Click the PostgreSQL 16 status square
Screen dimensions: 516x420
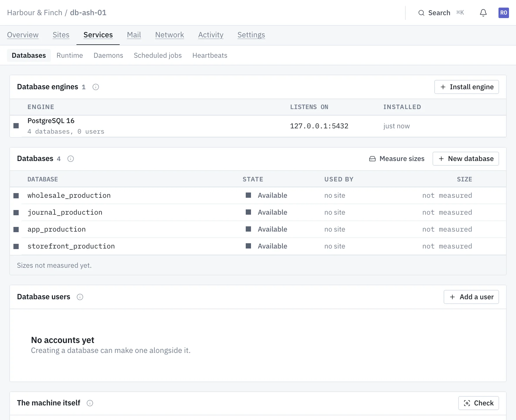click(16, 126)
